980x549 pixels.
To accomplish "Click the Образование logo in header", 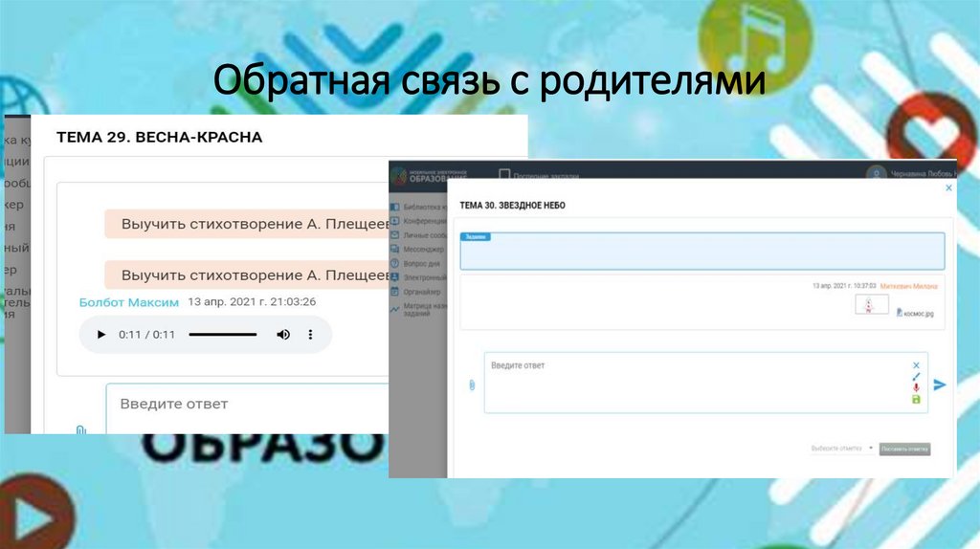I will [430, 176].
